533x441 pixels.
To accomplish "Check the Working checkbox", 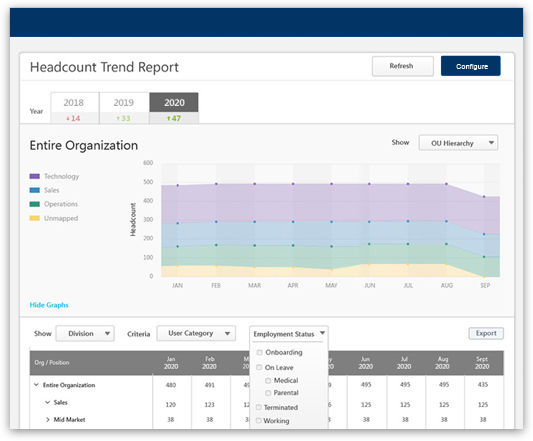I will (x=259, y=421).
